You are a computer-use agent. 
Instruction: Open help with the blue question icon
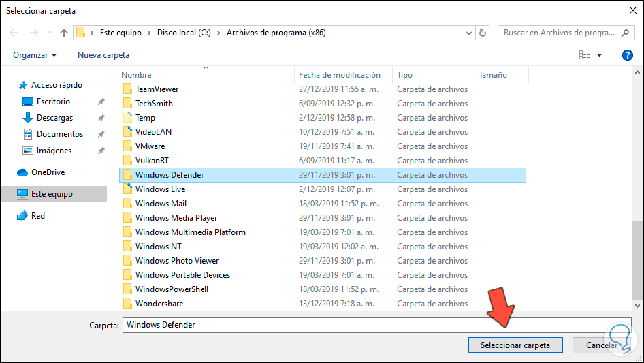click(x=627, y=55)
